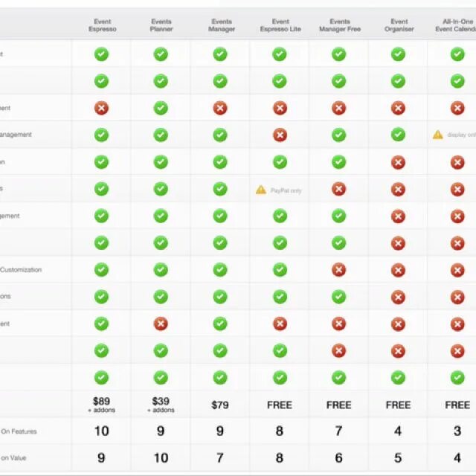Click Events Planner's green check in the third row
This screenshot has width=476, height=476.
(161, 109)
